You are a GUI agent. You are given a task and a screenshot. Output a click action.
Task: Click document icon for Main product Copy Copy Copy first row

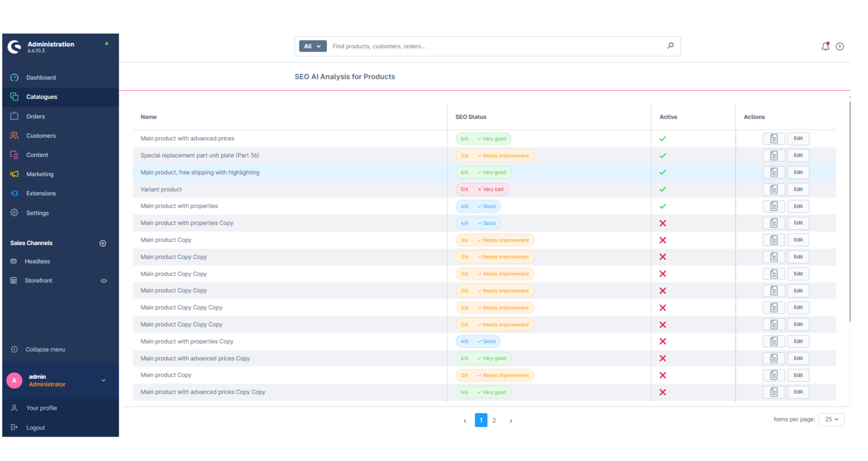point(774,307)
